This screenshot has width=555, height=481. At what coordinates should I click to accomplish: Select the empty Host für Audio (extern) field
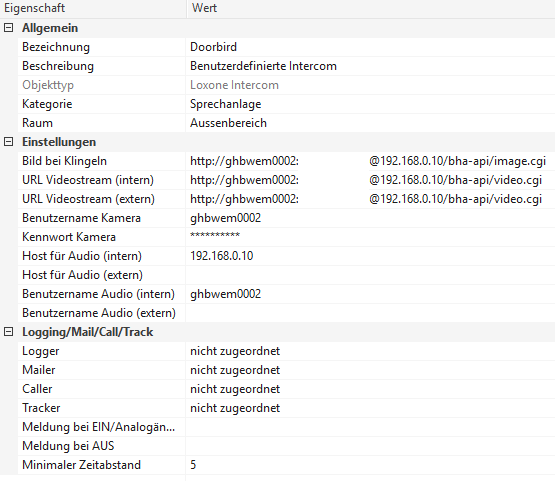tap(370, 275)
